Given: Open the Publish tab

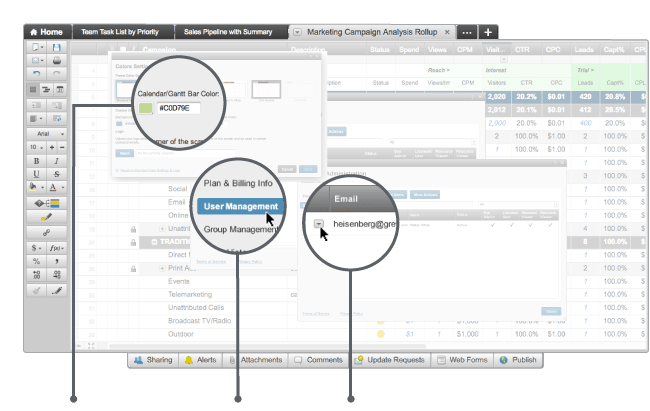Looking at the screenshot, I should (518, 360).
